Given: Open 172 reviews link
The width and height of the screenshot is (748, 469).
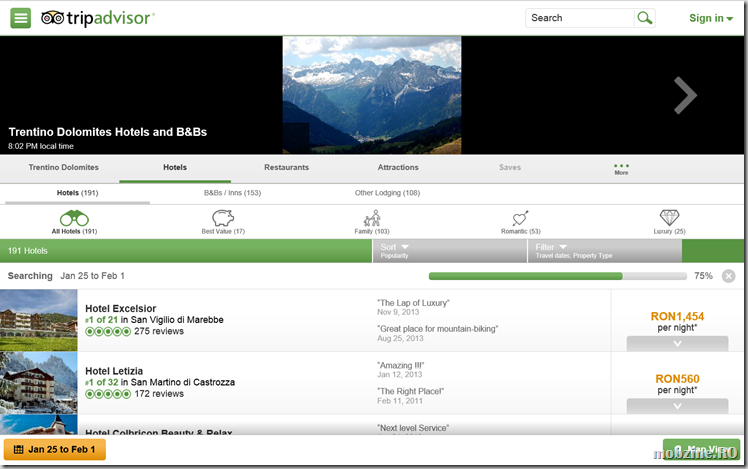Looking at the screenshot, I should (x=159, y=394).
